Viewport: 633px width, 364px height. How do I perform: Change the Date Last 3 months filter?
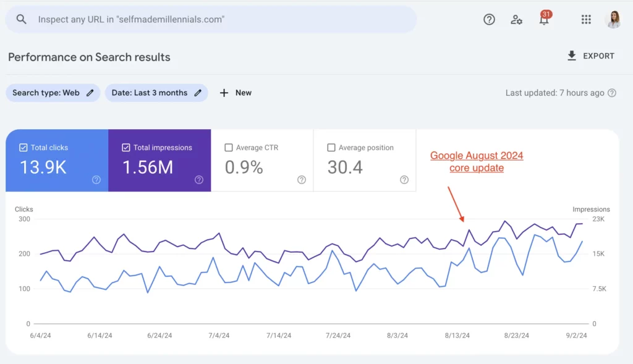[198, 93]
